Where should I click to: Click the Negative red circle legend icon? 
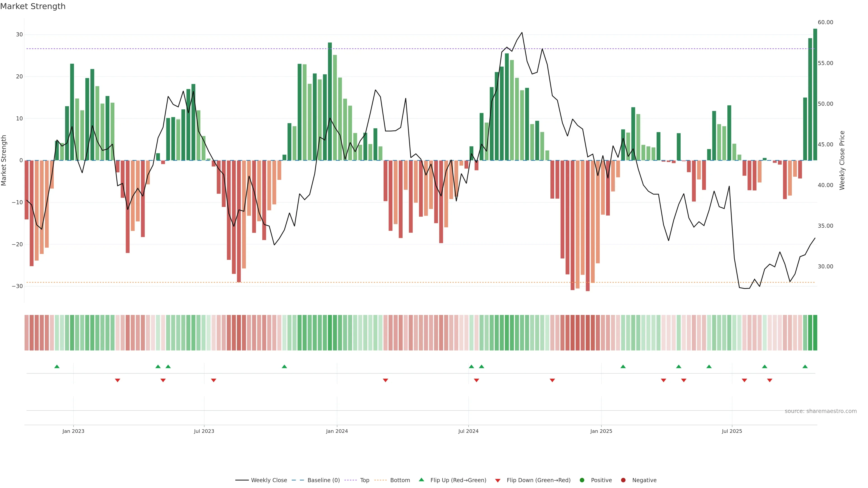click(x=623, y=480)
